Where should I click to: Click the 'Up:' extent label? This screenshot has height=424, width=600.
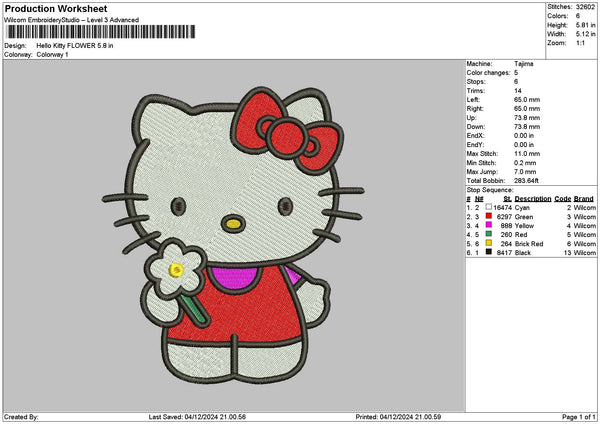[471, 118]
